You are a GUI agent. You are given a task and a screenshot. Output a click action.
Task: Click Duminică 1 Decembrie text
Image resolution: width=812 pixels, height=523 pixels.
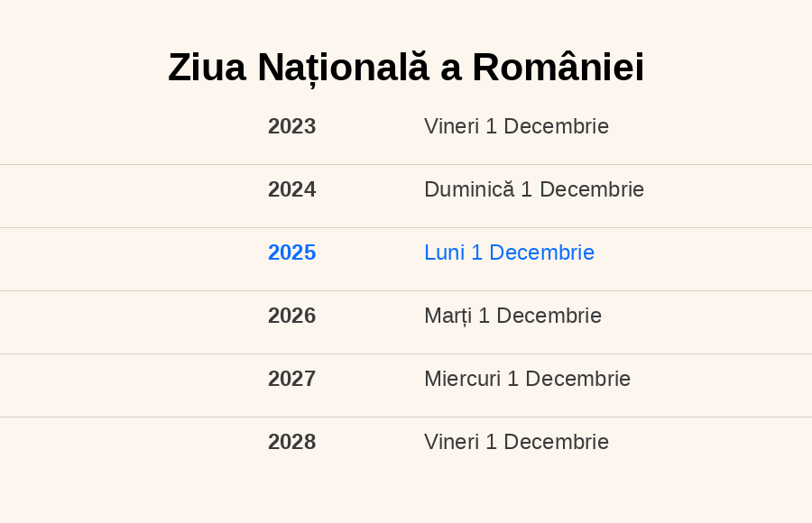point(534,189)
